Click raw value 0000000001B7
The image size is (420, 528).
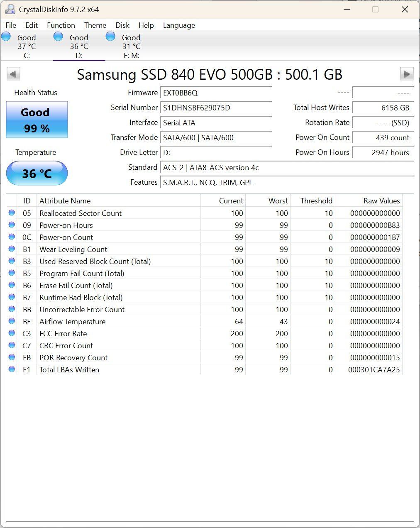coord(375,237)
